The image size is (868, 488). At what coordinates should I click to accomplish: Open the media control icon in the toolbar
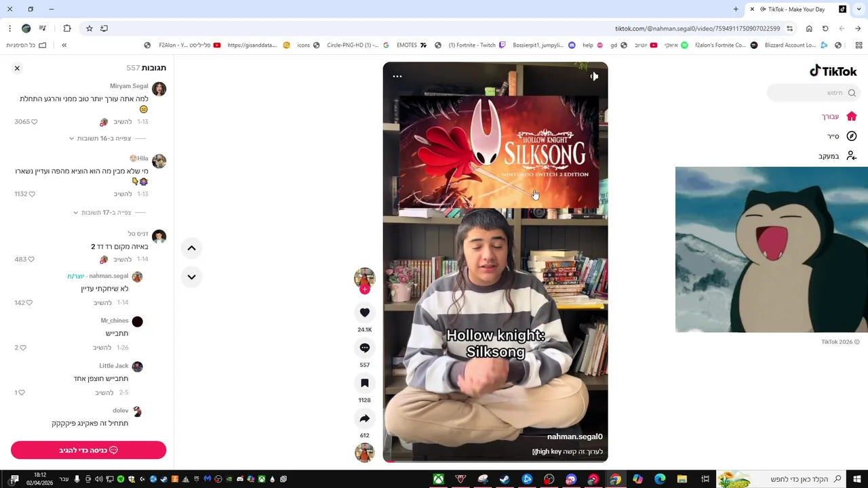tap(43, 28)
